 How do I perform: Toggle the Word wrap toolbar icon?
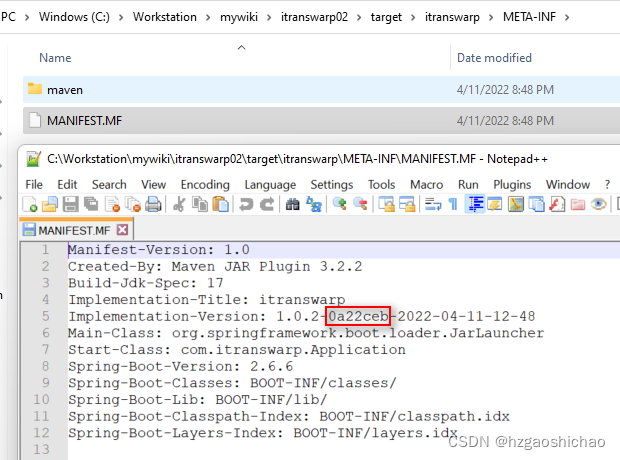click(x=433, y=204)
